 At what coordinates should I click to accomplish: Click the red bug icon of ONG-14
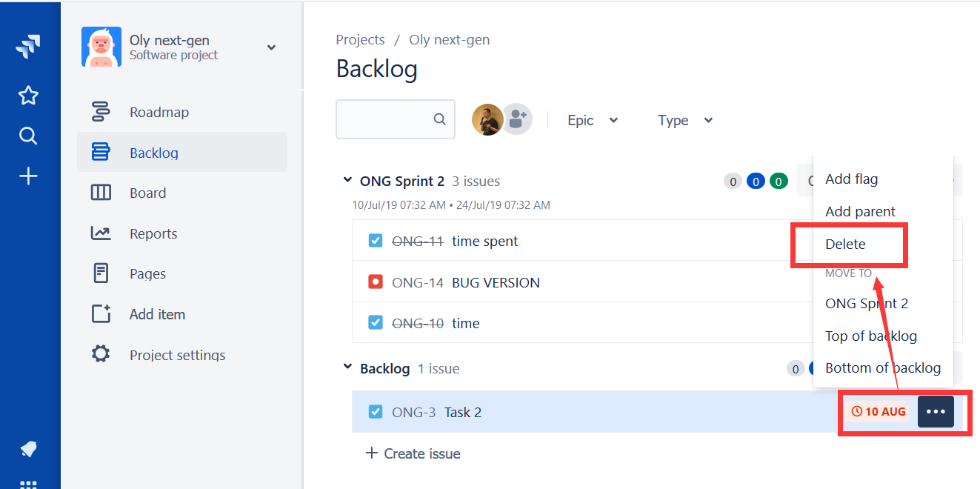[376, 282]
